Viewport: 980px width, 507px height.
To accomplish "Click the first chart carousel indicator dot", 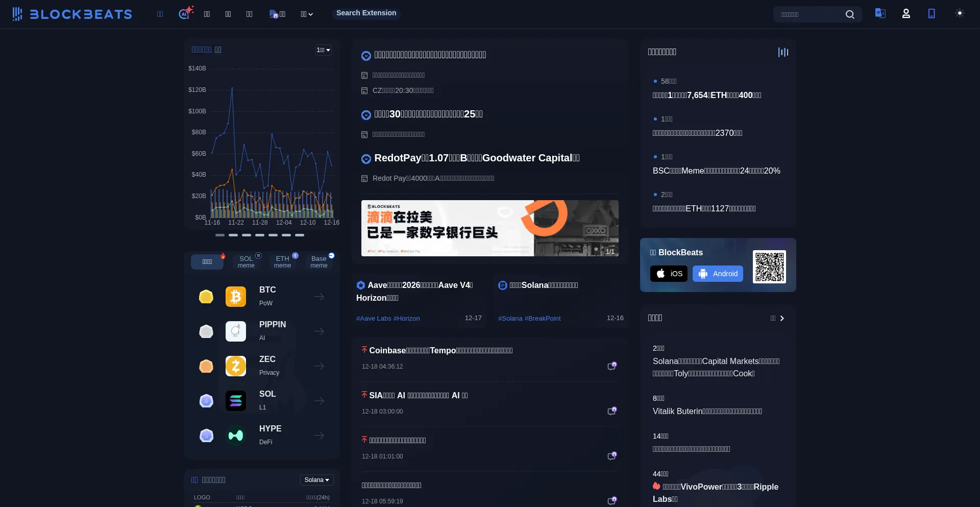I will [220, 235].
